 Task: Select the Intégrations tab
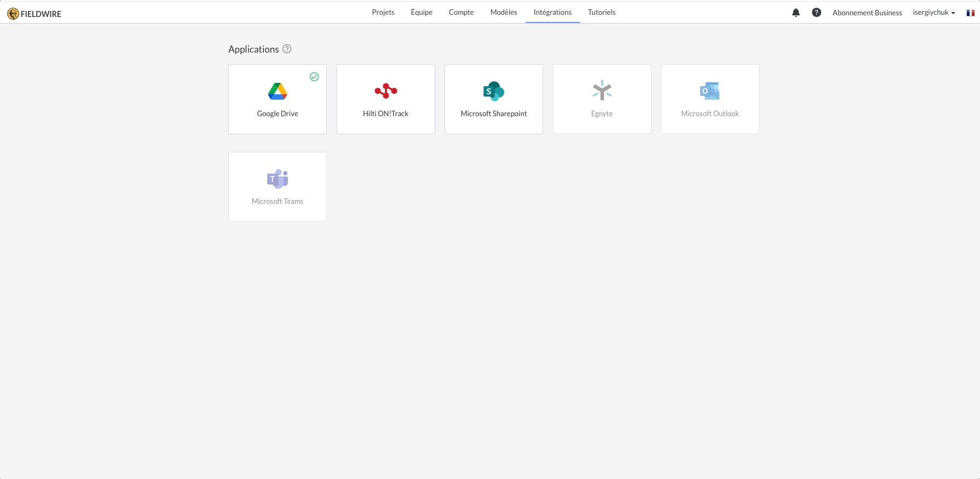tap(552, 12)
